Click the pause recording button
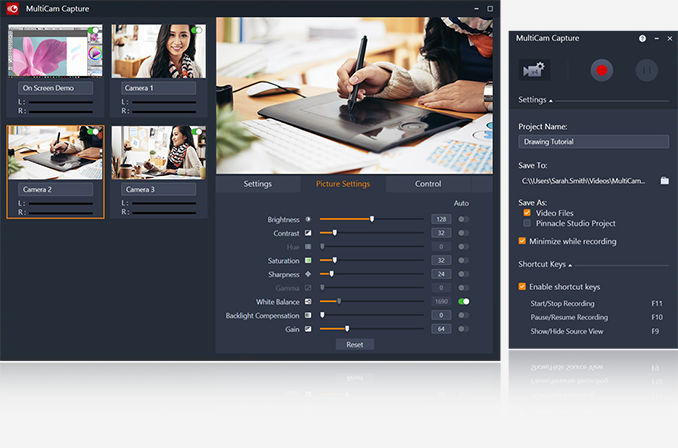 646,70
